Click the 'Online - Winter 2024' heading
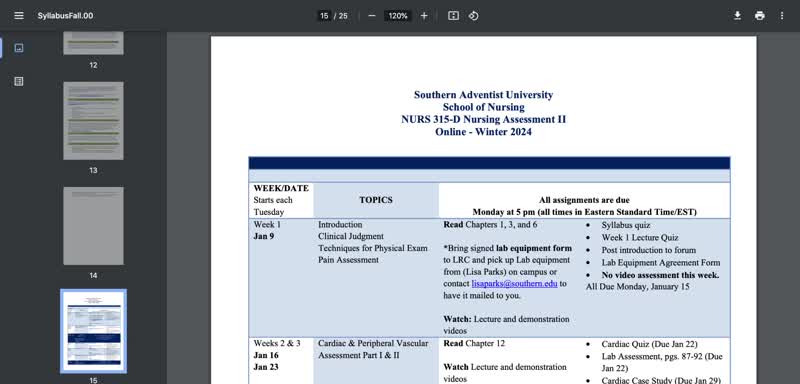The height and width of the screenshot is (384, 800). (483, 132)
